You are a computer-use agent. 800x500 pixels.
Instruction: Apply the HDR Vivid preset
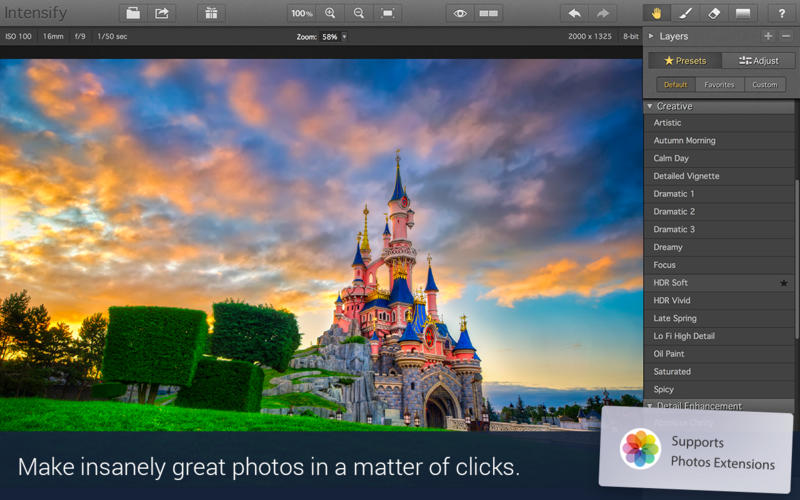pos(719,301)
